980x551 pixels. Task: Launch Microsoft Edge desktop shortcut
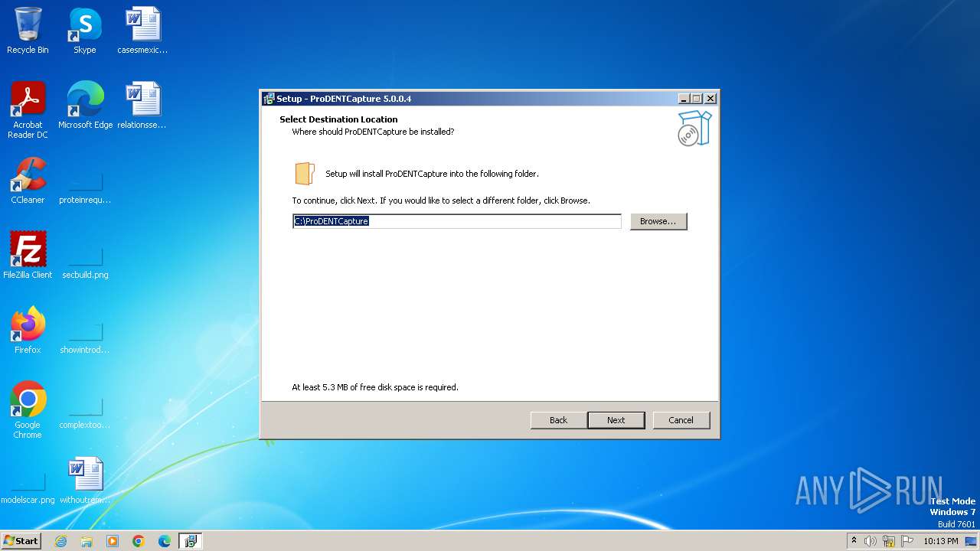[85, 105]
